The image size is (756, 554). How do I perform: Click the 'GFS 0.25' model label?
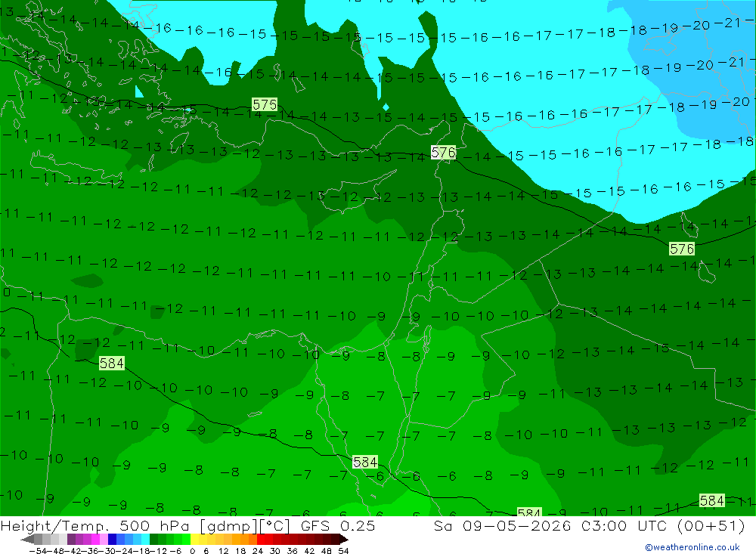click(x=337, y=525)
